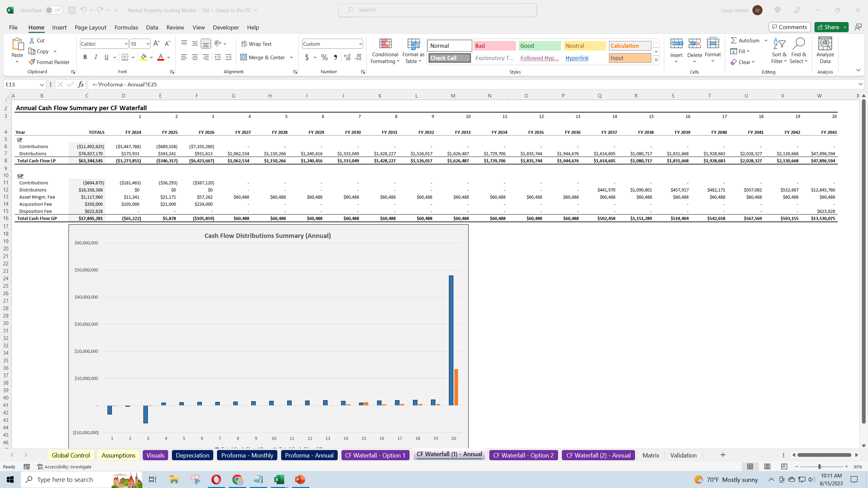Click the Copy button

(x=39, y=51)
